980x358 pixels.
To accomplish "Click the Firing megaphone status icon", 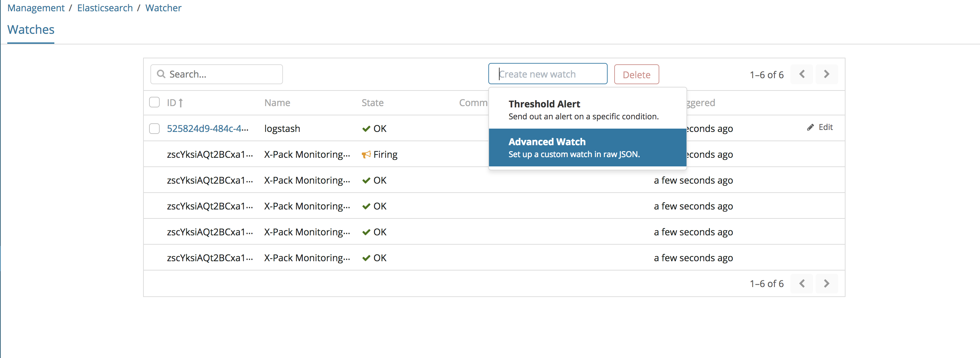I will [x=366, y=154].
